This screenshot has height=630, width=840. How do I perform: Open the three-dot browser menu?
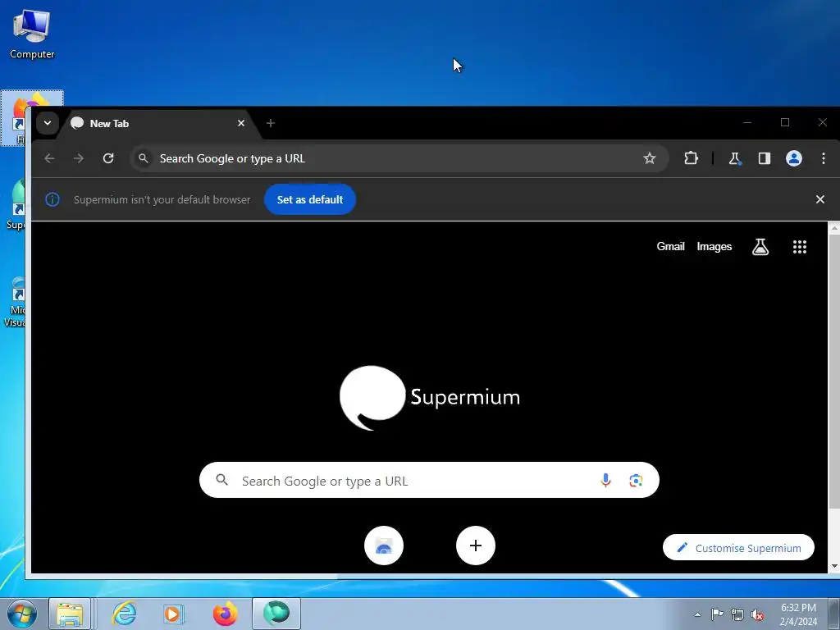coord(824,158)
